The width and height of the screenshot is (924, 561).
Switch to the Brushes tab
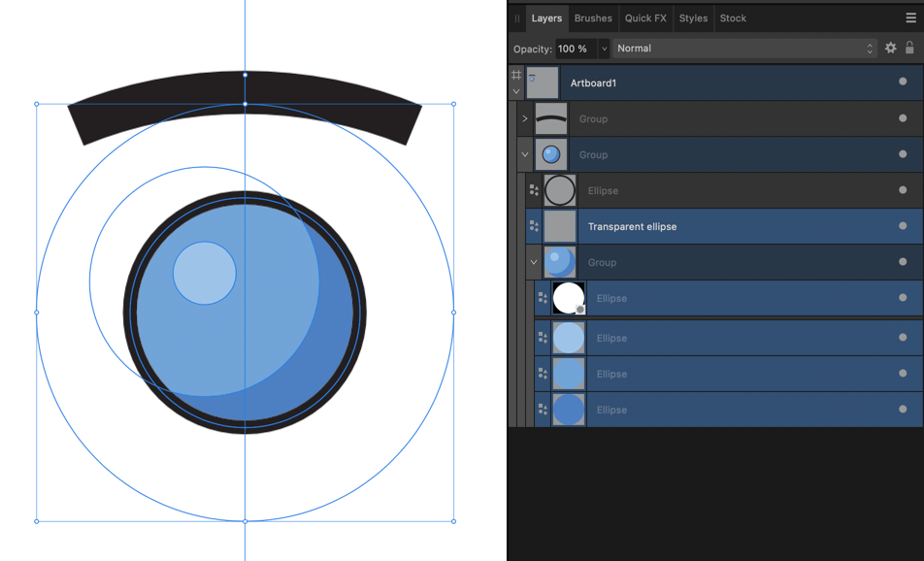[592, 17]
